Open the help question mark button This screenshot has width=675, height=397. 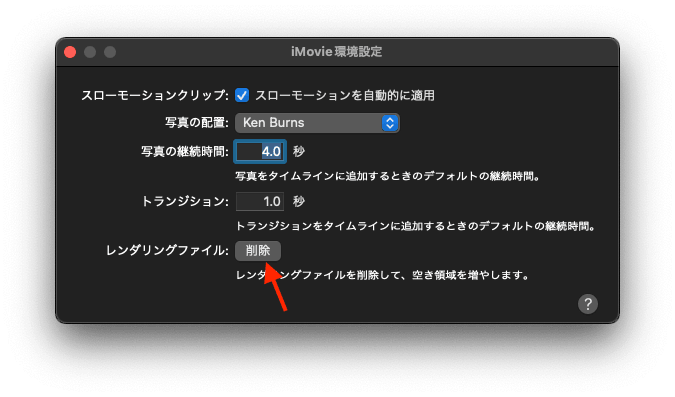point(588,304)
